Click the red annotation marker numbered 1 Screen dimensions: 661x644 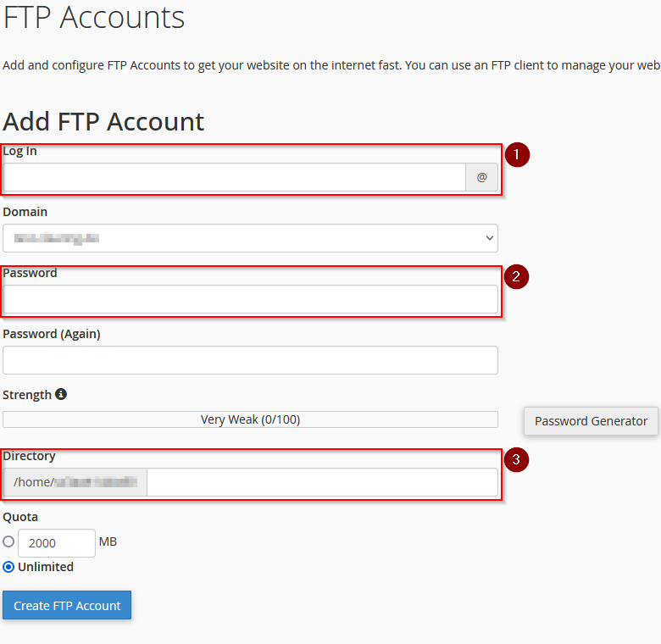pyautogui.click(x=517, y=155)
